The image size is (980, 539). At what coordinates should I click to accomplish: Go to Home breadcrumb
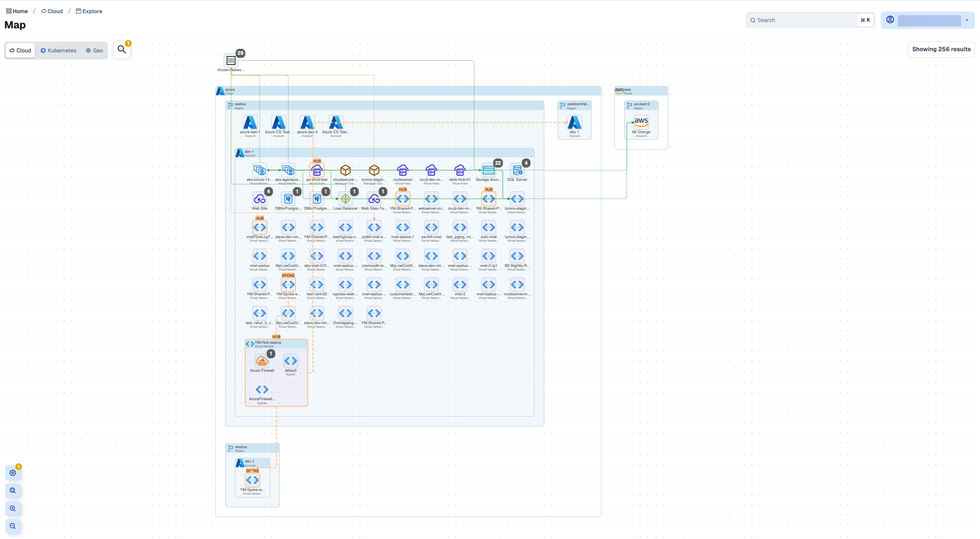17,11
